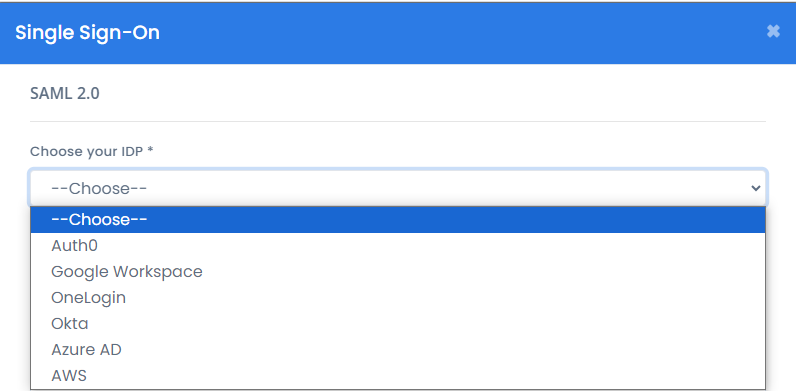Viewport: 796px width, 391px height.
Task: Choose the Azure AD entry
Action: (398, 349)
